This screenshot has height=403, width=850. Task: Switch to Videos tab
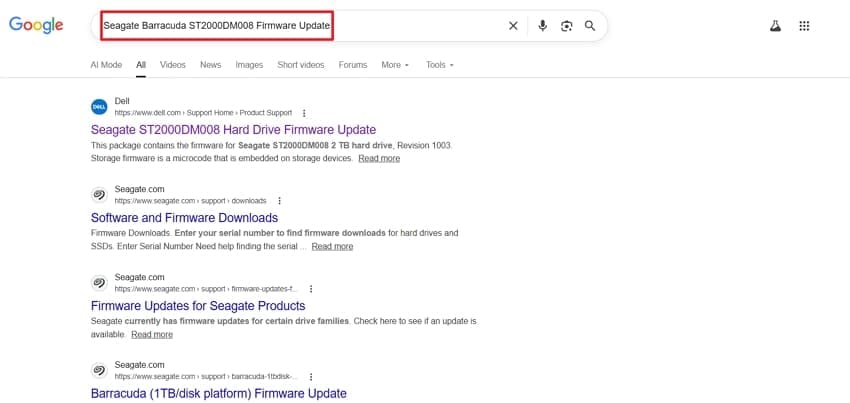point(172,65)
